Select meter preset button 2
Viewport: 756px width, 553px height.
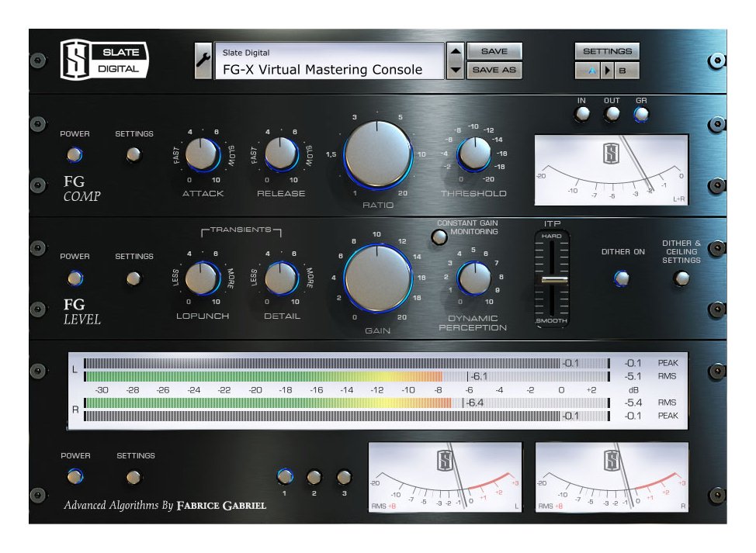(314, 477)
